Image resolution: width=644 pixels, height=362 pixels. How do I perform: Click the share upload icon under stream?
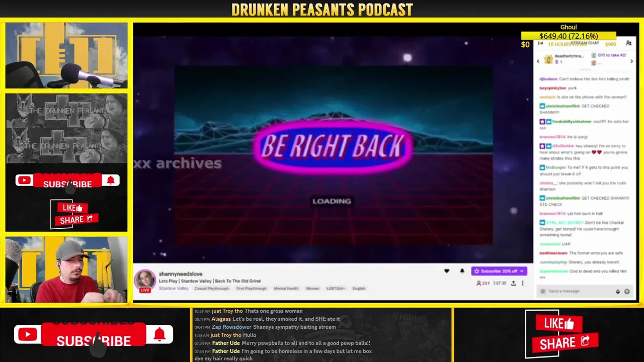tap(513, 283)
